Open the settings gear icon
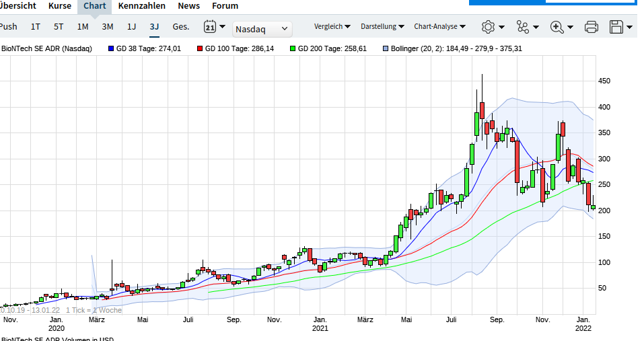The image size is (644, 341). point(488,27)
